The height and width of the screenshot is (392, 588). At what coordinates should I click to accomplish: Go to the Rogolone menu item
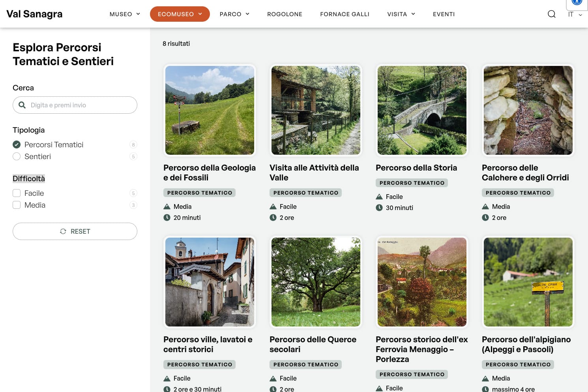pyautogui.click(x=285, y=14)
